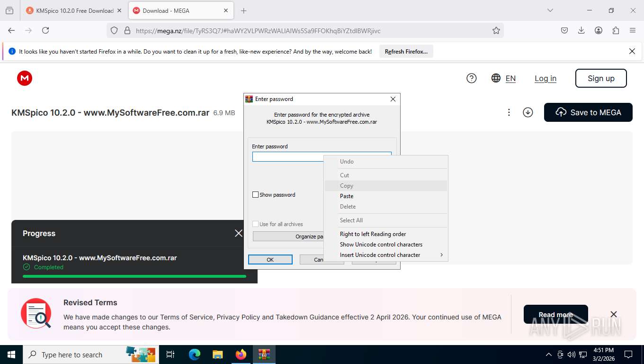This screenshot has width=644, height=364.
Task: Open Task View on the taskbar
Action: coord(170,355)
